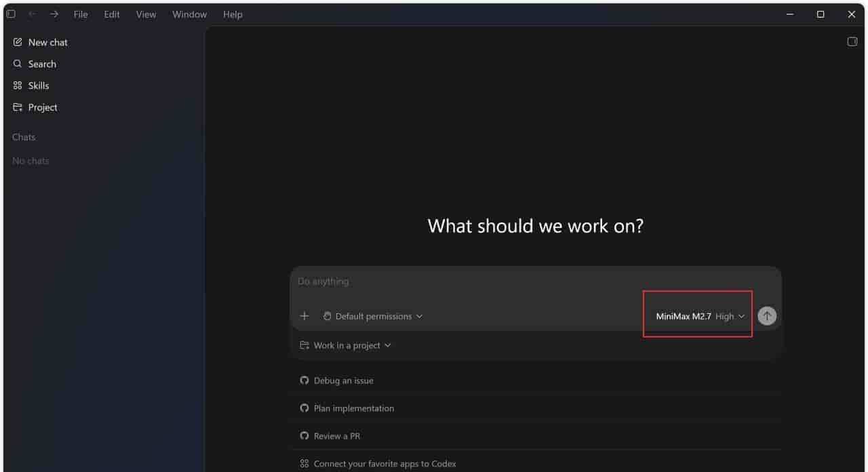This screenshot has width=868, height=472.
Task: Focus the 'Do anything' prompt input
Action: coord(536,281)
